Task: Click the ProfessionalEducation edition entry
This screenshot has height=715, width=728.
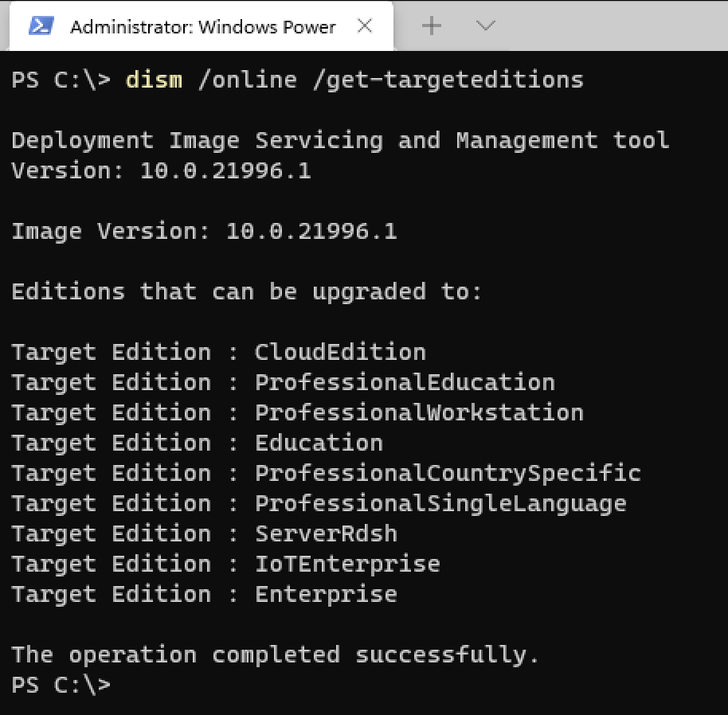Action: tap(405, 383)
